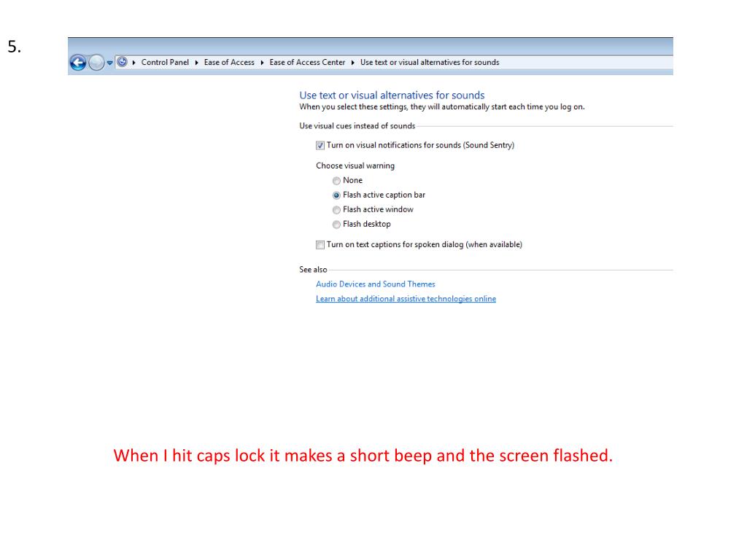This screenshot has width=747, height=560.
Task: Open the Ease of Access breadcrumb
Action: pos(229,63)
